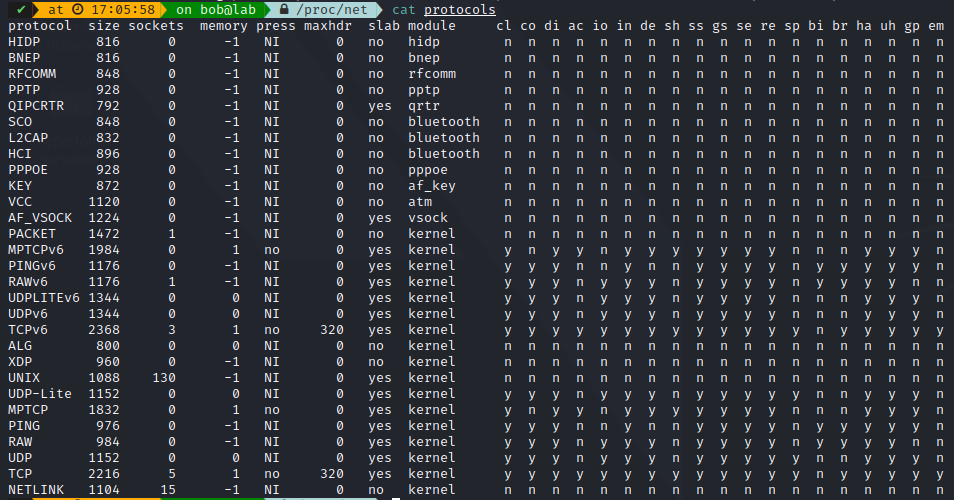
Task: Click maxhdr value 320 in TCPv6 row
Action: pos(332,330)
